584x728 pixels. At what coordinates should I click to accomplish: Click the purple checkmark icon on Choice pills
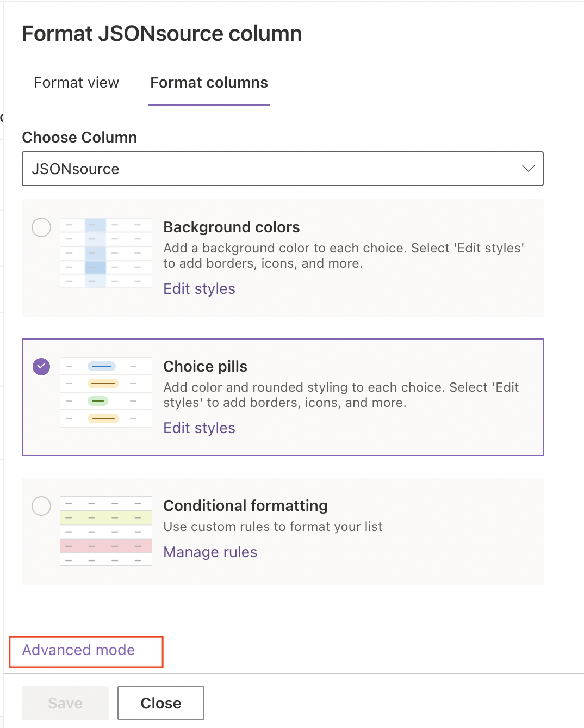[41, 367]
